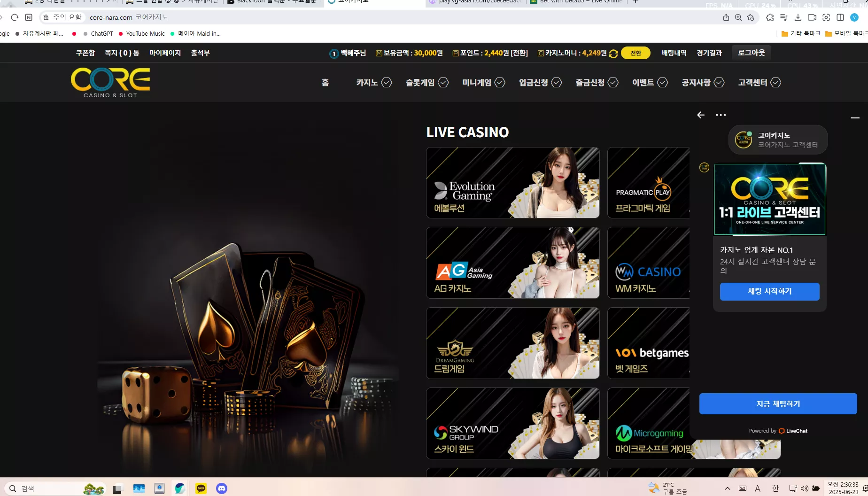Open the taskbar clock showing 2025-06-23
Screen dimensions: 868x496
point(843,488)
